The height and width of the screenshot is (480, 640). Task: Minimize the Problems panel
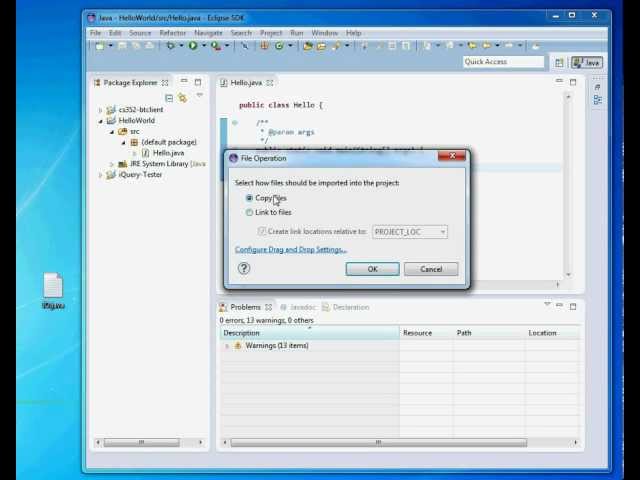click(560, 305)
